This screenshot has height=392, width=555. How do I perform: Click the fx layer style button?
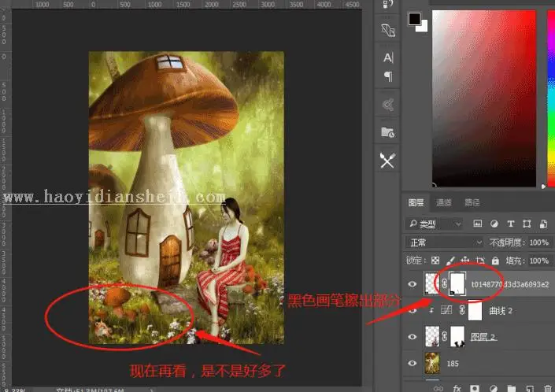click(457, 388)
